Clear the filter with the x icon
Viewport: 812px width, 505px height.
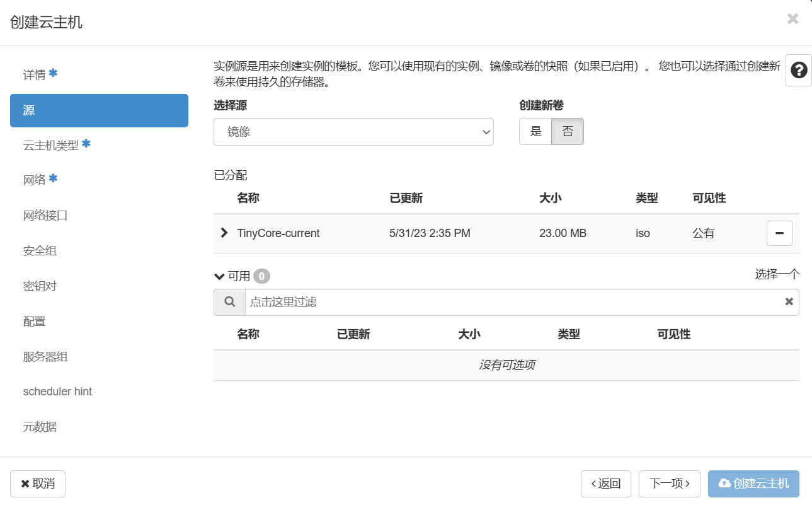(x=789, y=302)
